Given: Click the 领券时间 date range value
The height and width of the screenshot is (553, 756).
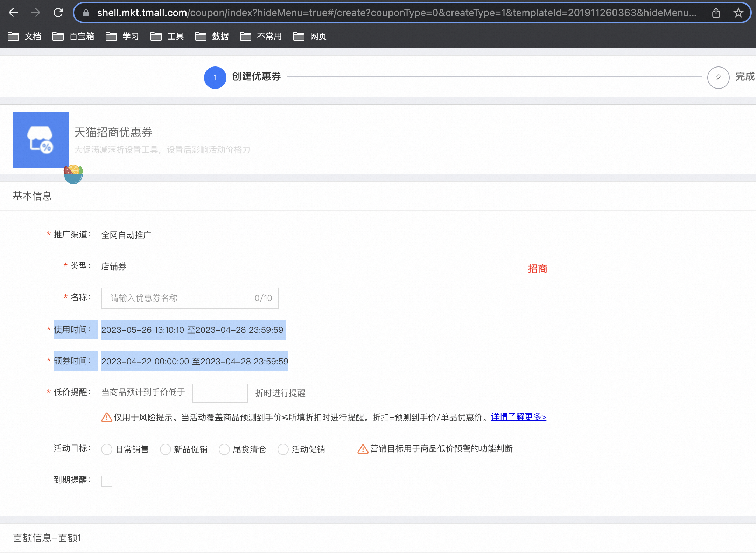Looking at the screenshot, I should 195,361.
